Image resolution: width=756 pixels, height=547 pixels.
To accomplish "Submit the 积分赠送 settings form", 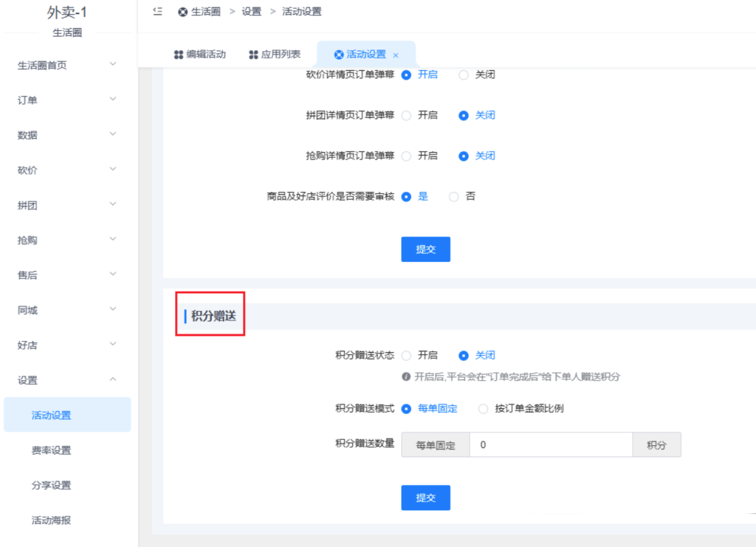I will coord(425,498).
